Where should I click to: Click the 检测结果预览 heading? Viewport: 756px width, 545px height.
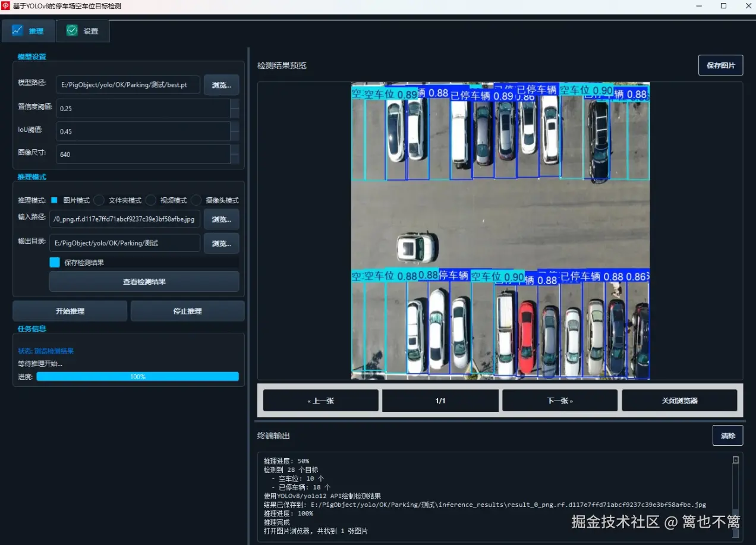(282, 65)
